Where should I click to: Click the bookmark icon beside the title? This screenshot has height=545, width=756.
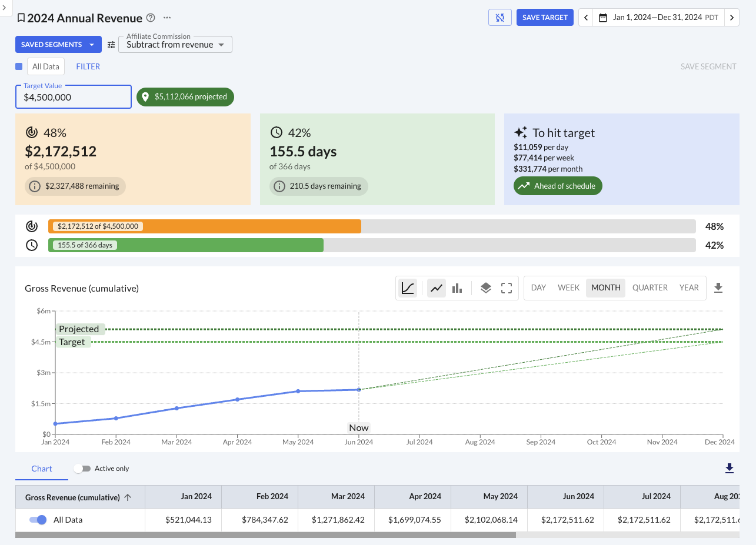[x=21, y=18]
